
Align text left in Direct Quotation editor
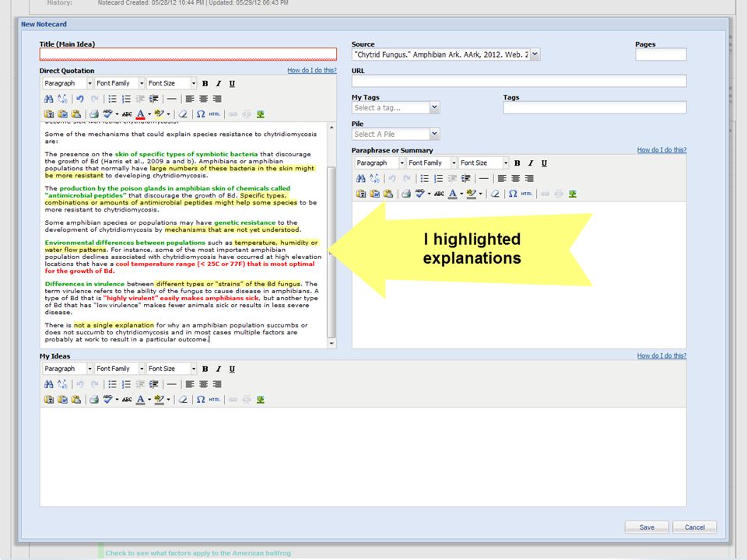click(x=190, y=99)
